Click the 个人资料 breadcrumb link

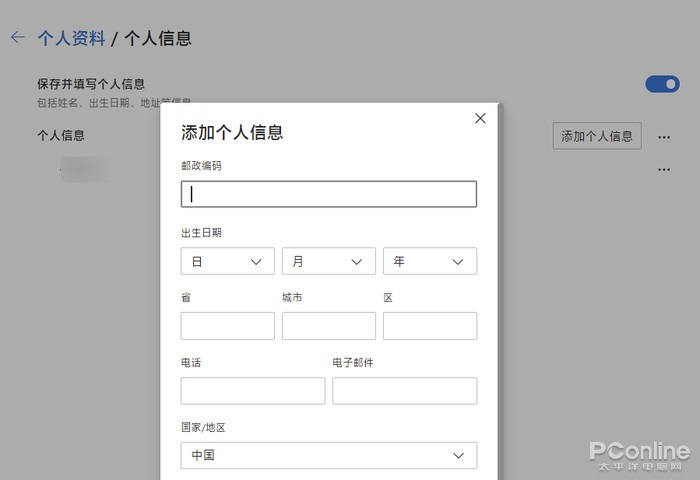(x=71, y=39)
